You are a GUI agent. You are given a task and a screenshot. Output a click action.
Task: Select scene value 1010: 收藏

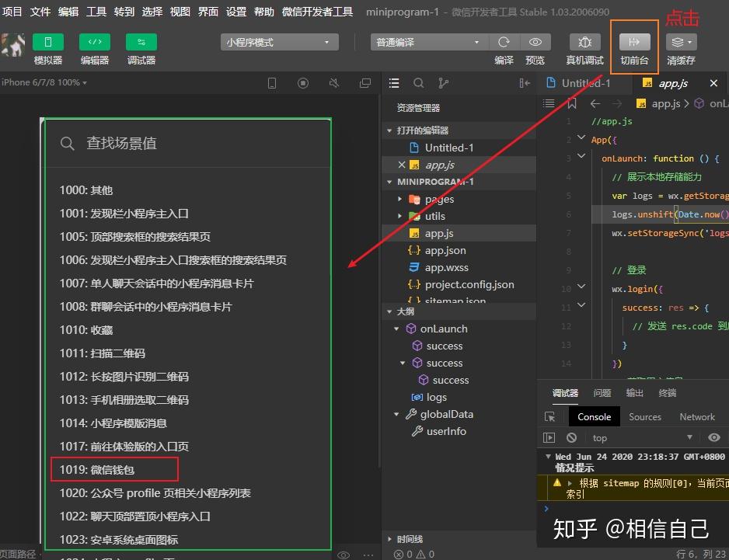86,330
